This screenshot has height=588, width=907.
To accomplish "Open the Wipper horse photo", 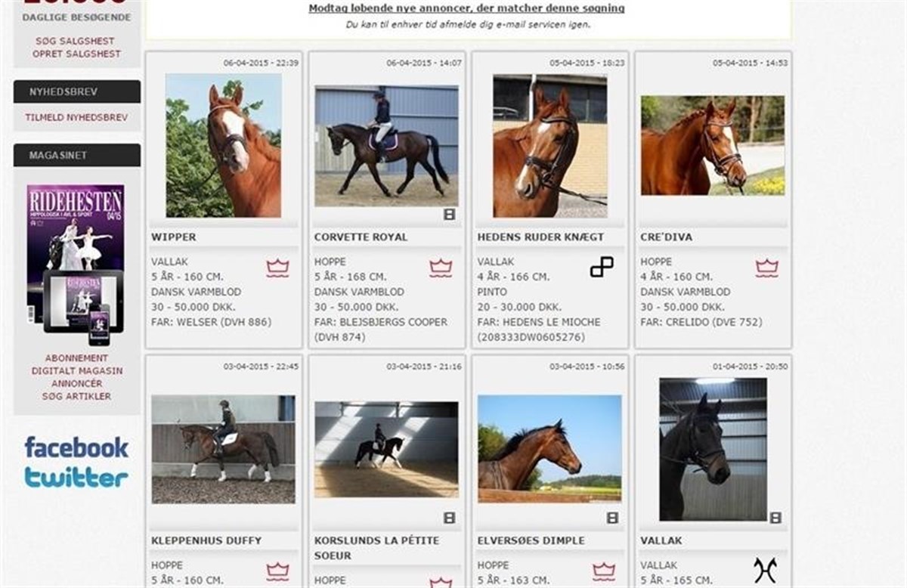I will coord(223,145).
